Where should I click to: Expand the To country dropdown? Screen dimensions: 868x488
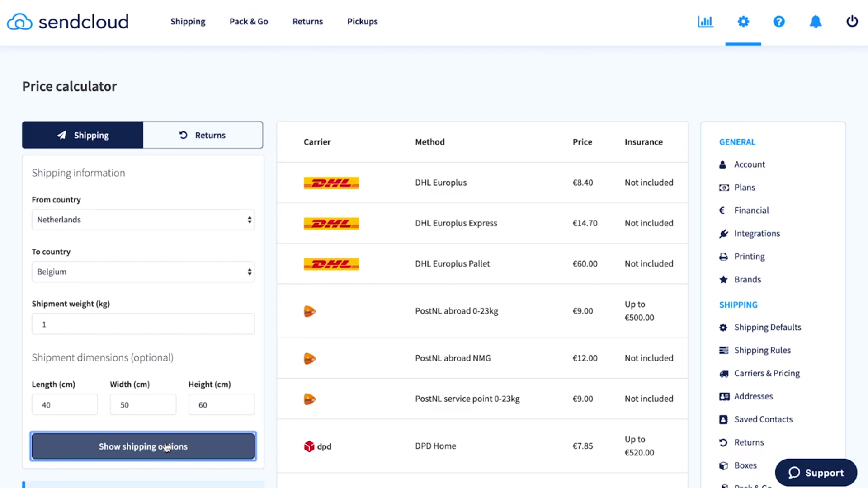[143, 272]
